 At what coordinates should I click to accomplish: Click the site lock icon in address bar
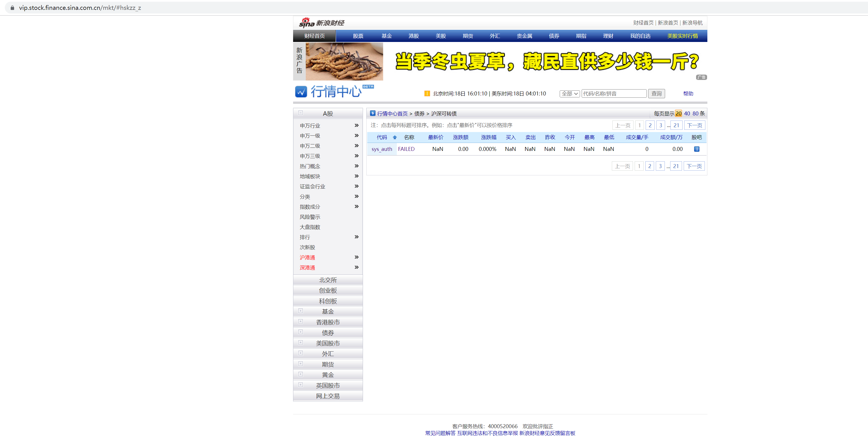coord(12,7)
